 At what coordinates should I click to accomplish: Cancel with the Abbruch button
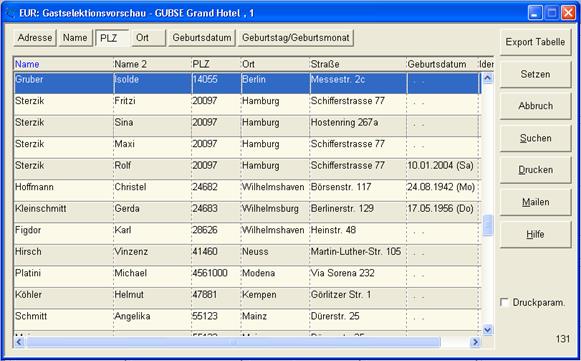535,106
